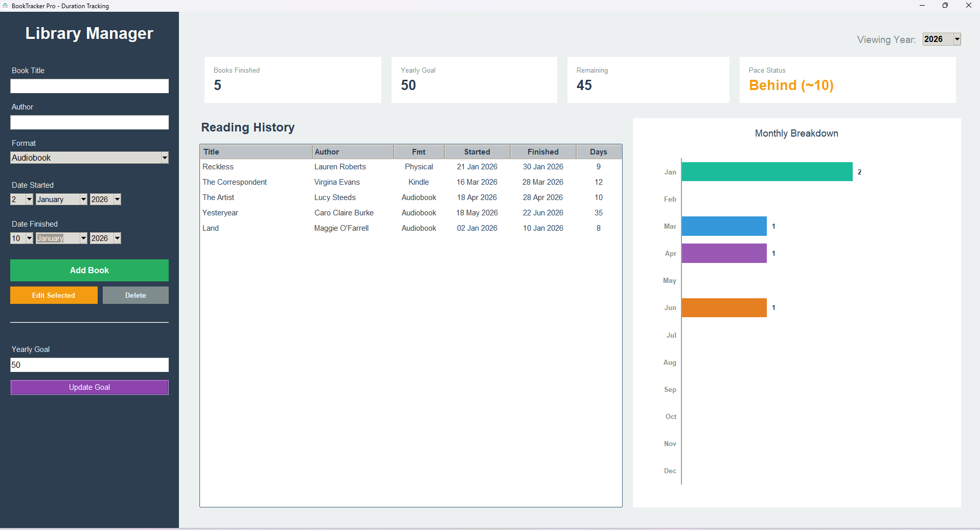Click the orange June chart bar
Screen dimensions: 980x530
pyautogui.click(x=724, y=307)
